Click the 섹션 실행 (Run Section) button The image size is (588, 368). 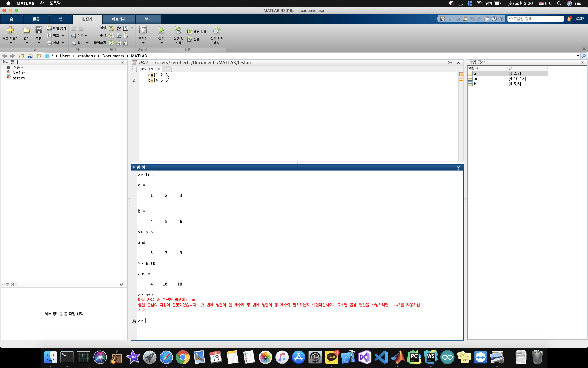(197, 32)
